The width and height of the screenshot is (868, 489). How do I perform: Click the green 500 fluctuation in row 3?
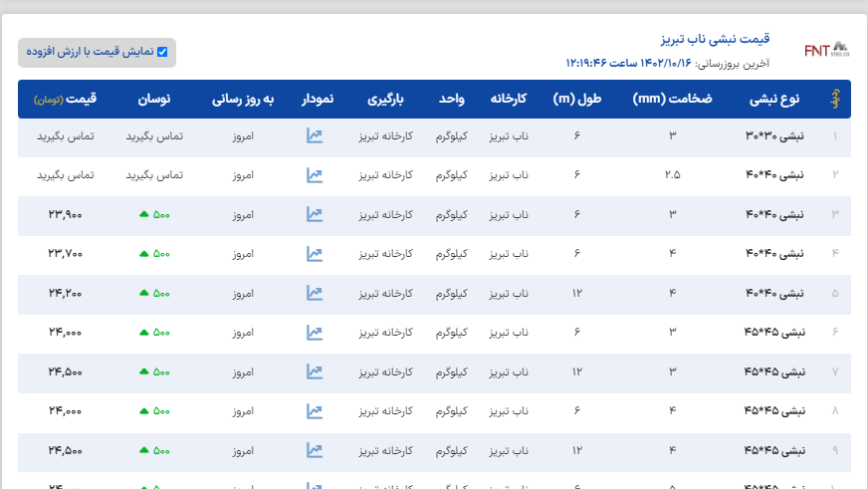[x=154, y=214]
